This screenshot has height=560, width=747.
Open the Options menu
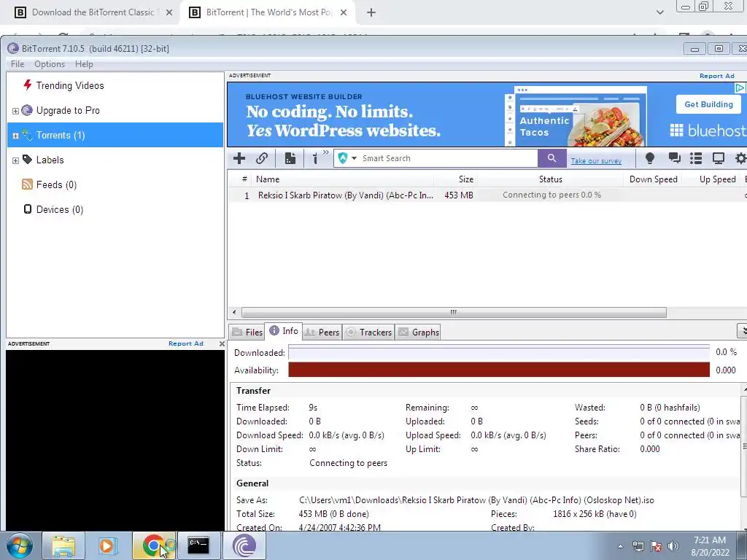pos(50,64)
